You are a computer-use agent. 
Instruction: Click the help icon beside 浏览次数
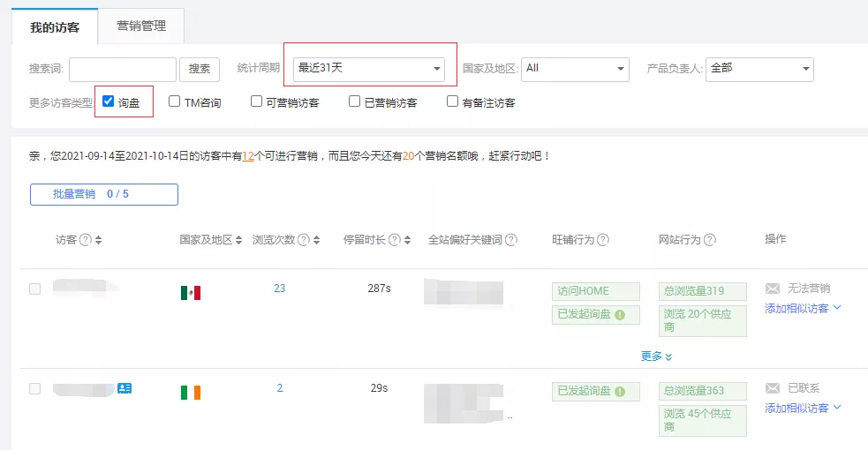[x=304, y=240]
